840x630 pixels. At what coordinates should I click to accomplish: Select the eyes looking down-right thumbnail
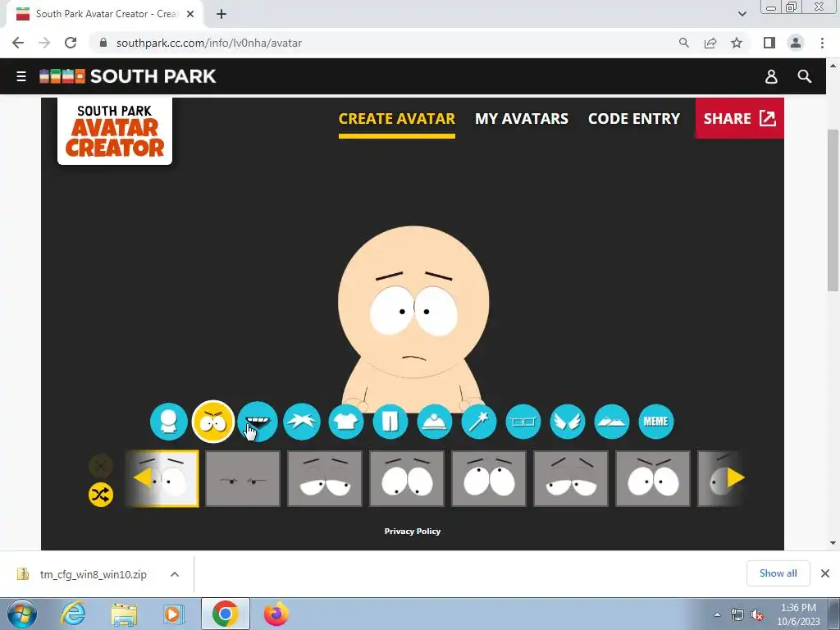[407, 478]
